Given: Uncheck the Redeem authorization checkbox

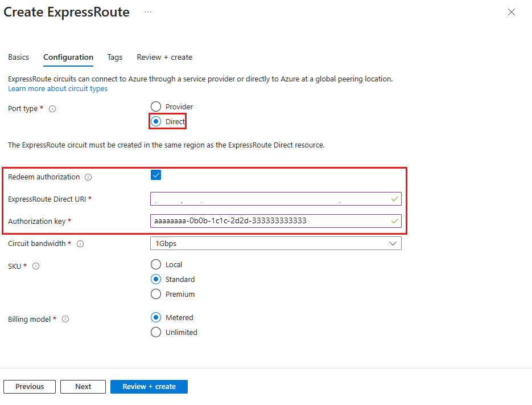Looking at the screenshot, I should pos(156,175).
